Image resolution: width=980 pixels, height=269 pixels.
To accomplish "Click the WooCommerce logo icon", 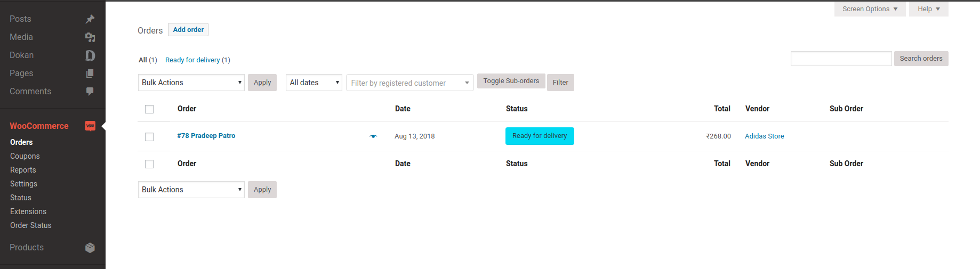I will (x=90, y=126).
